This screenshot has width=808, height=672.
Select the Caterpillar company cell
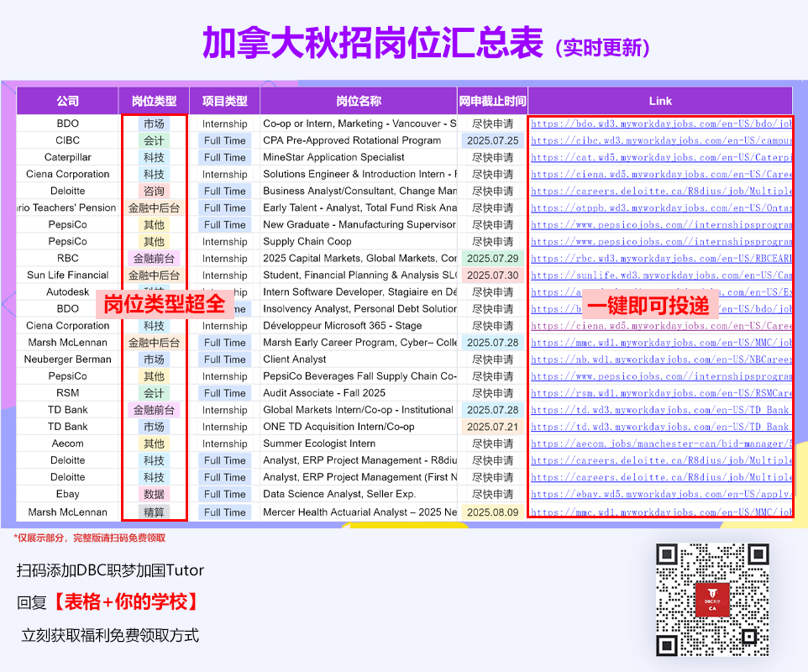click(67, 157)
